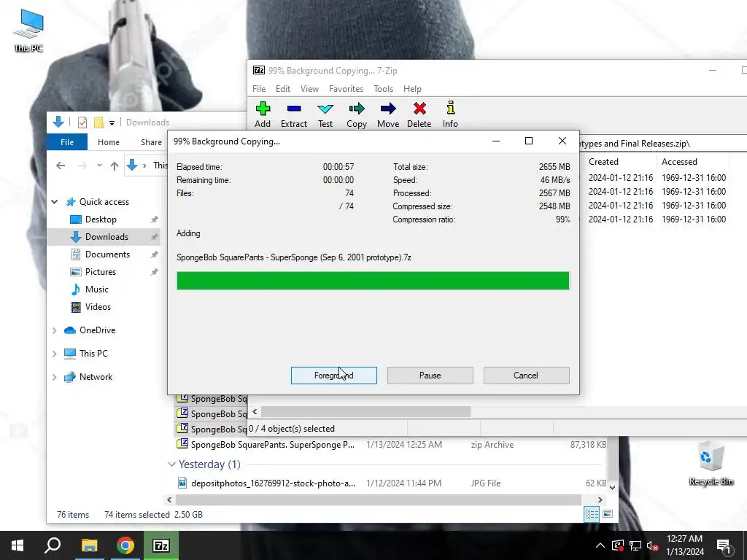This screenshot has height=560, width=747.
Task: Open the Edit menu in 7-Zip
Action: [283, 88]
